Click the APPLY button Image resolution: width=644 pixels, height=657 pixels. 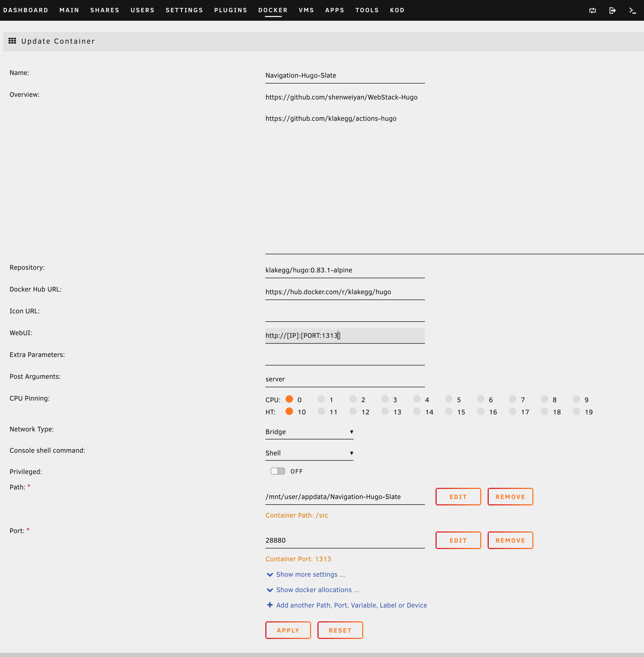tap(288, 630)
